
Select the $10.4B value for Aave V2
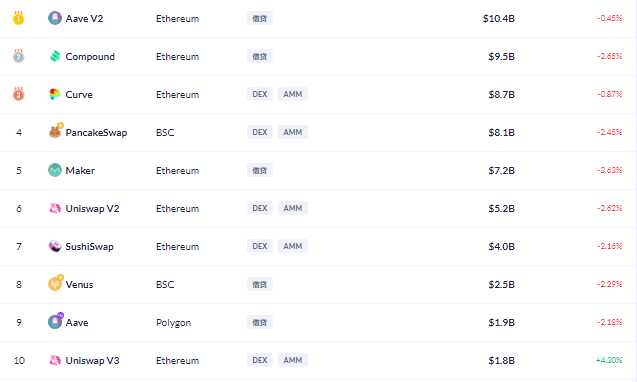tap(498, 19)
